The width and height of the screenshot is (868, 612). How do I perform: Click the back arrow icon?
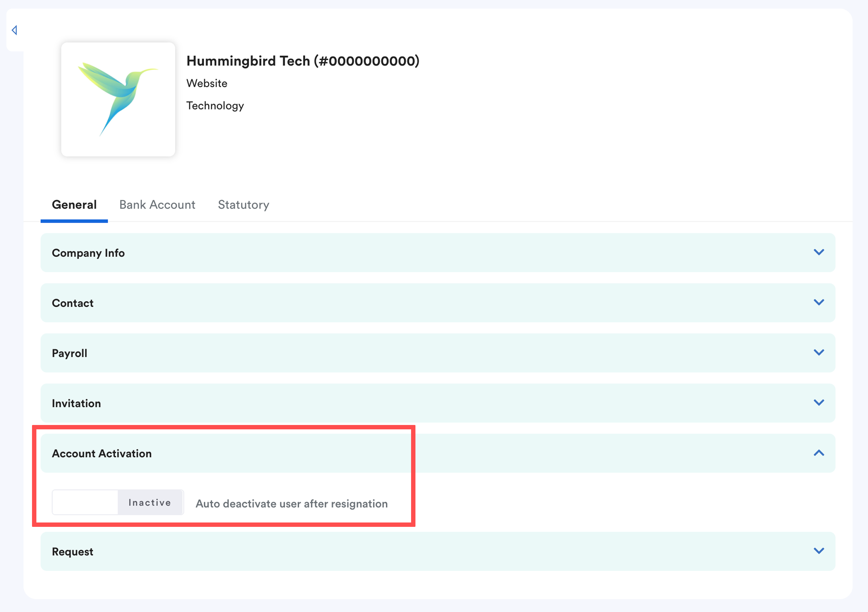pos(14,30)
